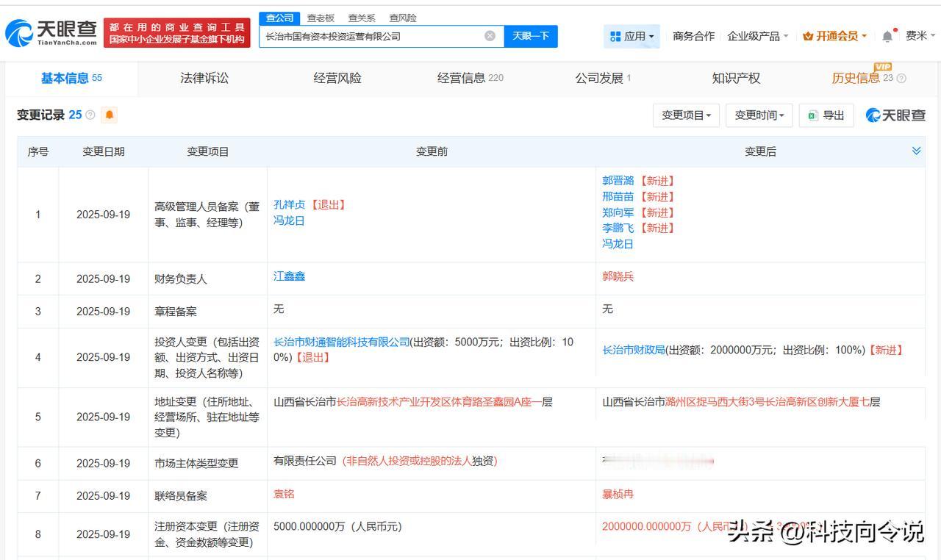Click the orange alert bell beside 变更记录
This screenshot has width=941, height=560.
110,115
